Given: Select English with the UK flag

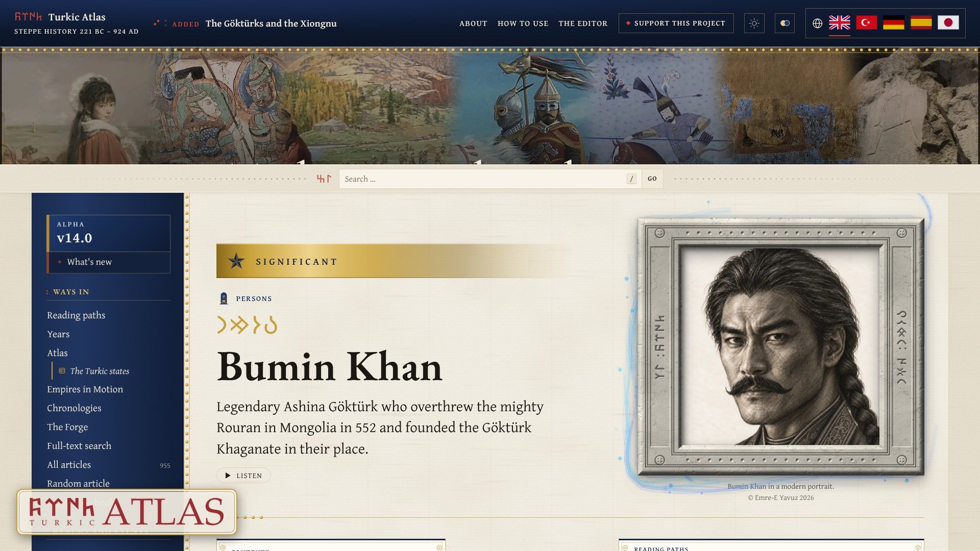Looking at the screenshot, I should click(x=839, y=22).
